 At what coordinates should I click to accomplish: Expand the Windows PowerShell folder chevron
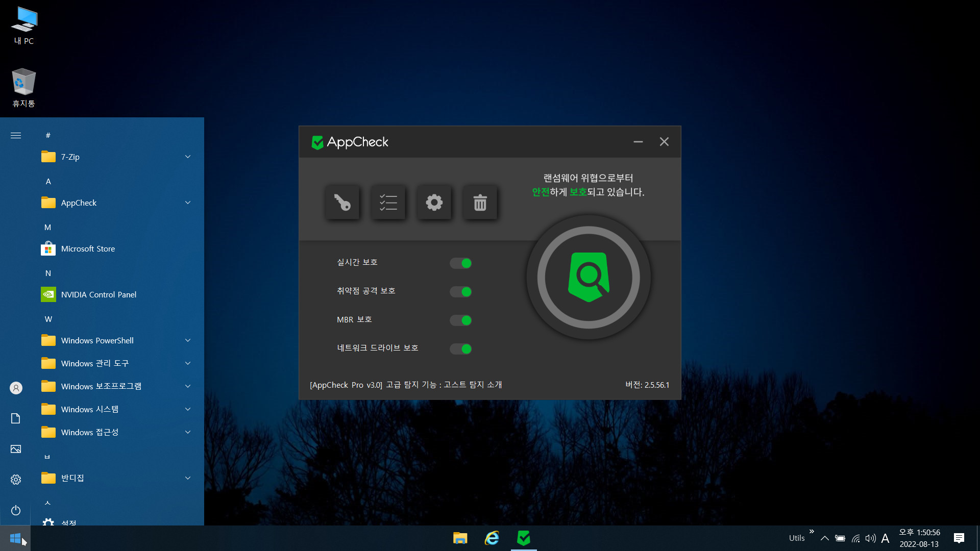coord(188,340)
